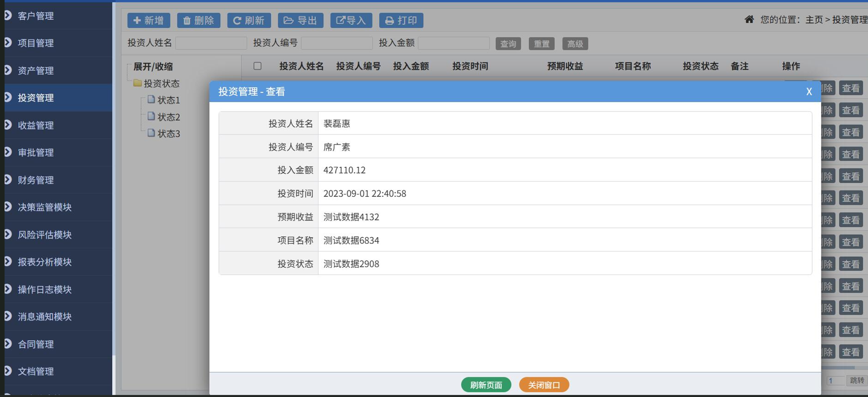This screenshot has height=397, width=868.
Task: Click the 新增 add button
Action: coord(149,20)
